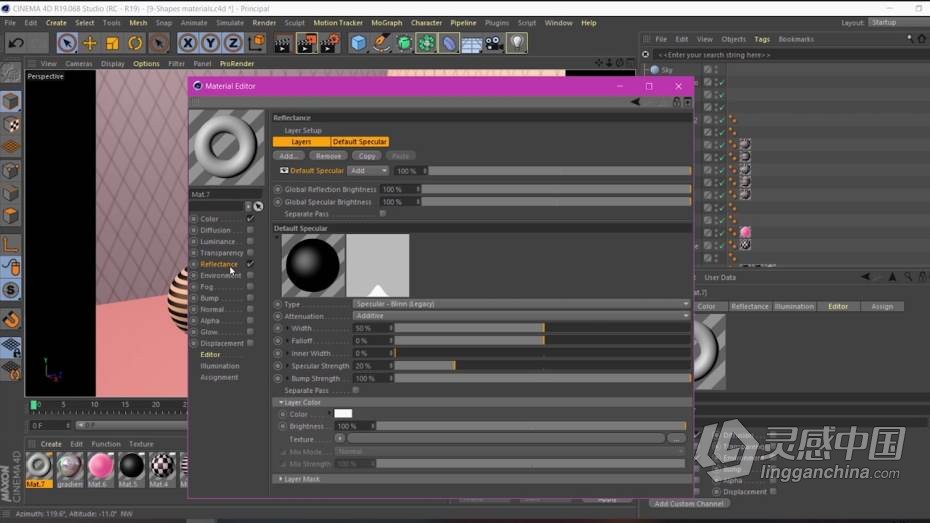Collapse the Layer Color section
Viewport: 930px width, 523px height.
point(281,402)
